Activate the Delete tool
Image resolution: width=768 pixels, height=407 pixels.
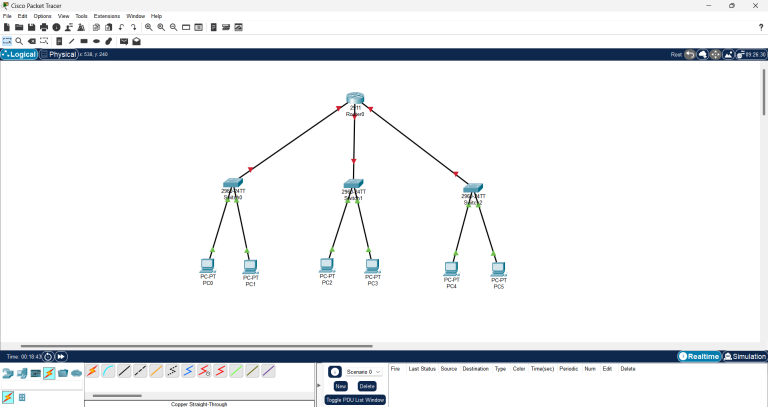click(x=32, y=41)
